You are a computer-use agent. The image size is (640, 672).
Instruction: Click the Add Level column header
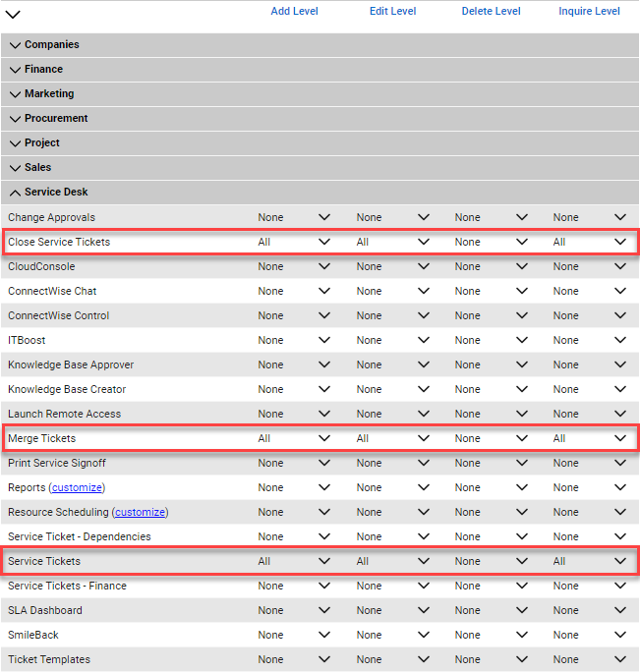pyautogui.click(x=294, y=12)
